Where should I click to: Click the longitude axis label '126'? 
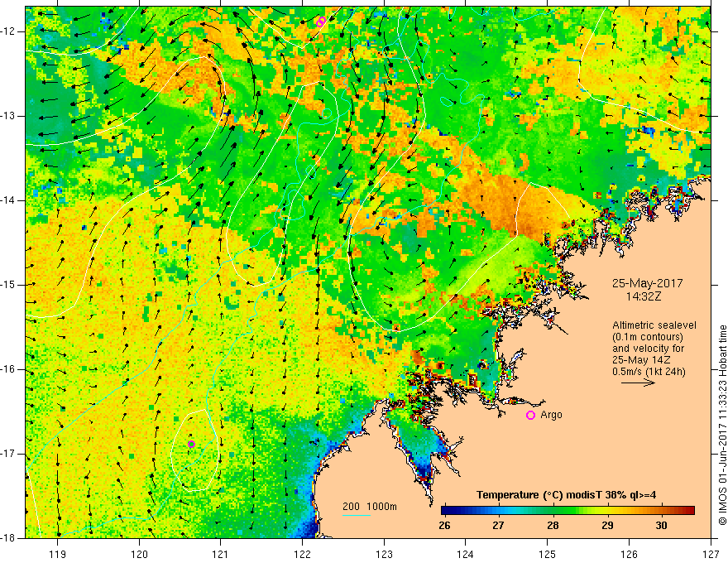coord(629,554)
